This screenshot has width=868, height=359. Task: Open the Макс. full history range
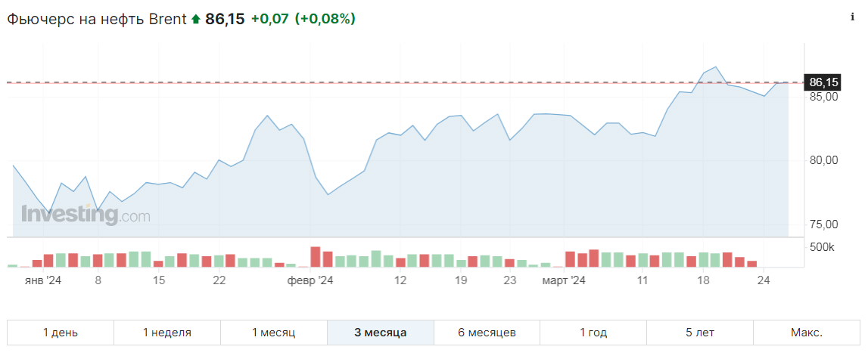(807, 333)
